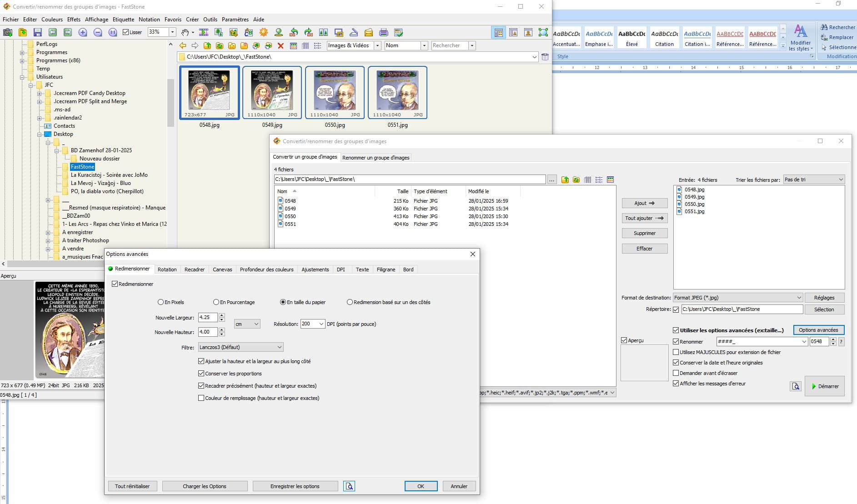
Task: Click the trash icon beside the path bar
Action: (x=545, y=57)
